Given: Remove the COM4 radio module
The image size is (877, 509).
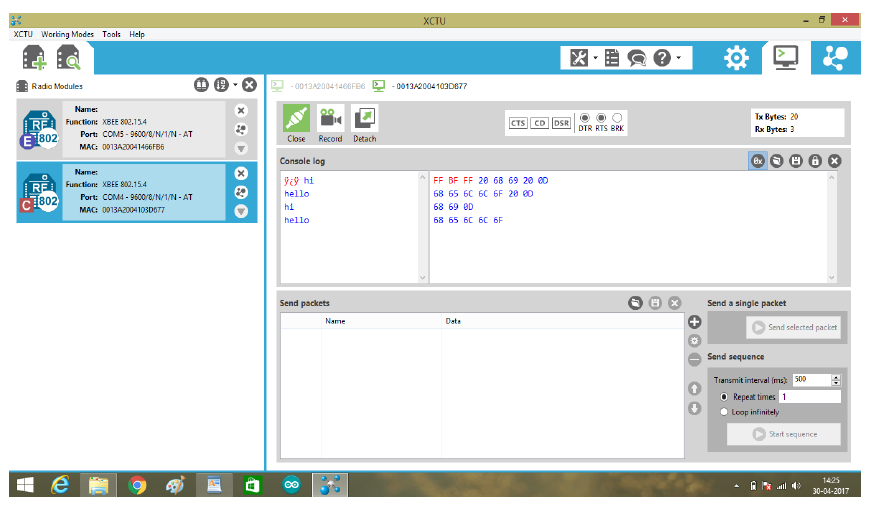Looking at the screenshot, I should click(241, 173).
